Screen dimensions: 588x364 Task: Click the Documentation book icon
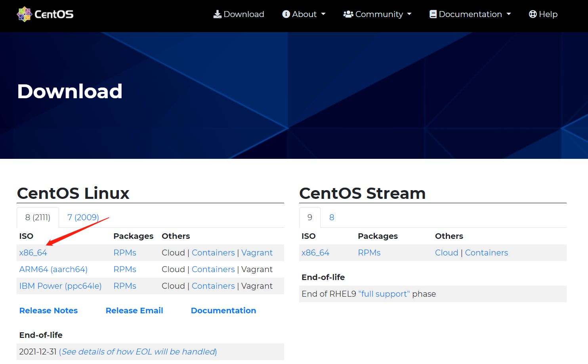(433, 14)
